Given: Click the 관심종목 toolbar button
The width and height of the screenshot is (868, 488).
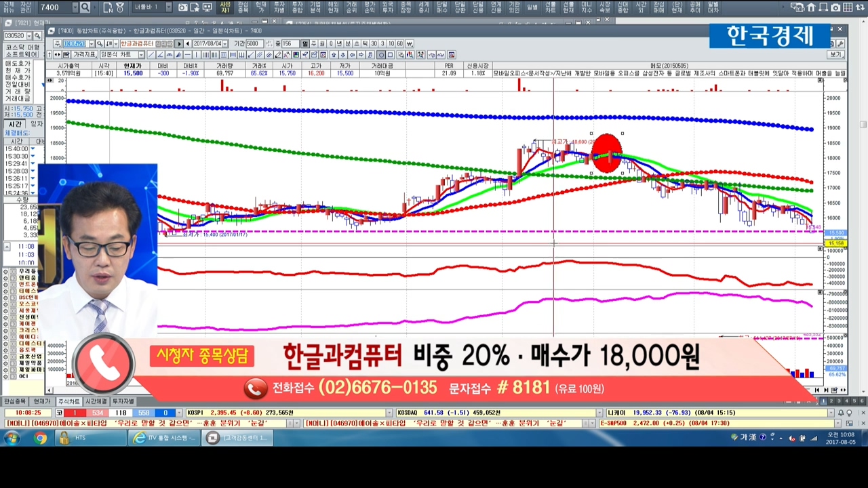Looking at the screenshot, I should (243, 7).
